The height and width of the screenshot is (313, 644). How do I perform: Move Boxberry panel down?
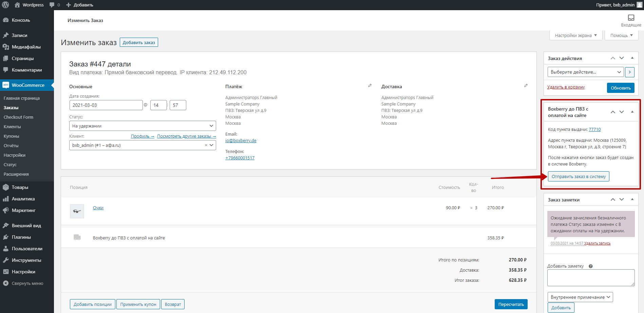[622, 112]
